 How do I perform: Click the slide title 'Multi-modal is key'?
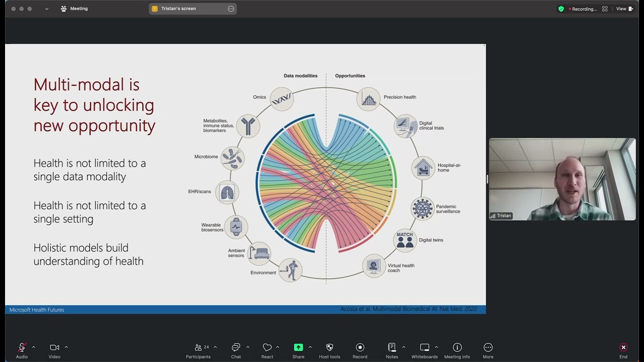click(95, 105)
